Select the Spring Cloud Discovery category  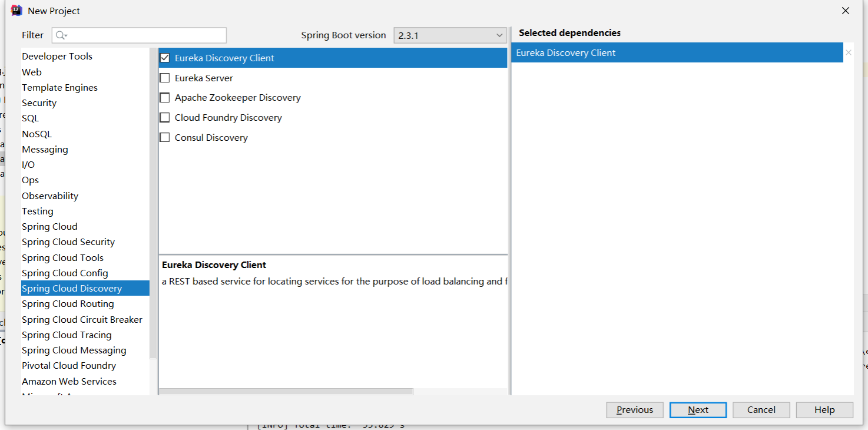tap(85, 288)
